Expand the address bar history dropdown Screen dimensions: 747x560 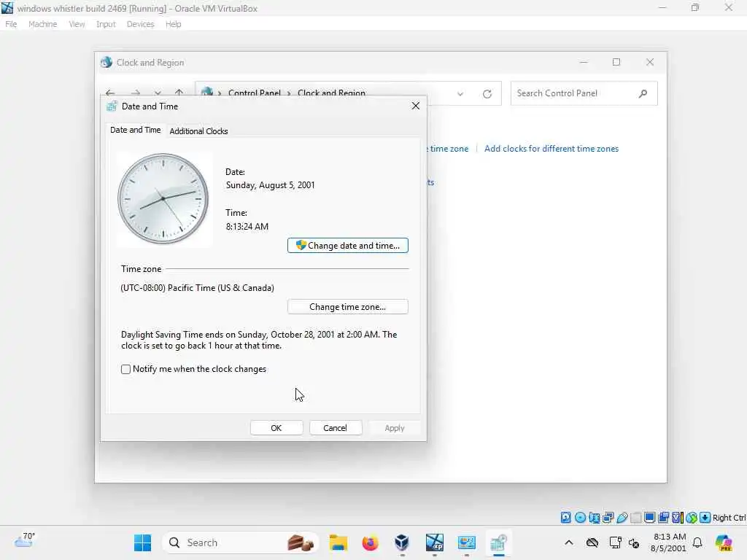click(460, 94)
